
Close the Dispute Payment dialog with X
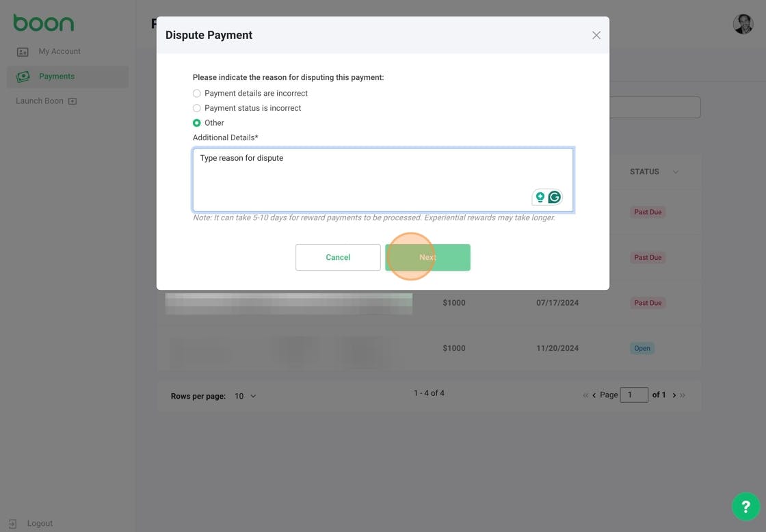click(x=596, y=35)
